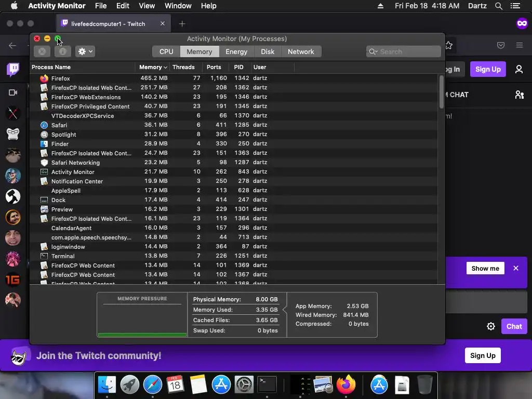This screenshot has height=399, width=532.
Task: Open the Disk tab
Action: (x=268, y=51)
